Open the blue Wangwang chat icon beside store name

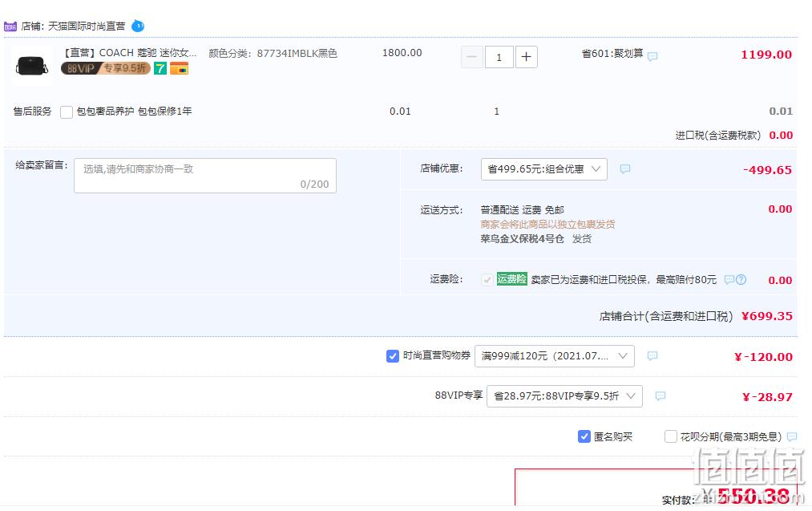138,26
